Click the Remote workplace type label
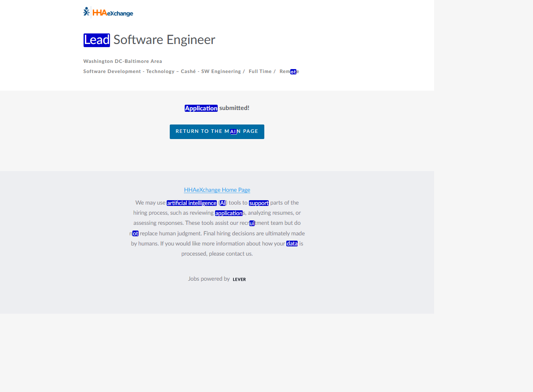The height and width of the screenshot is (392, 533). (x=289, y=72)
